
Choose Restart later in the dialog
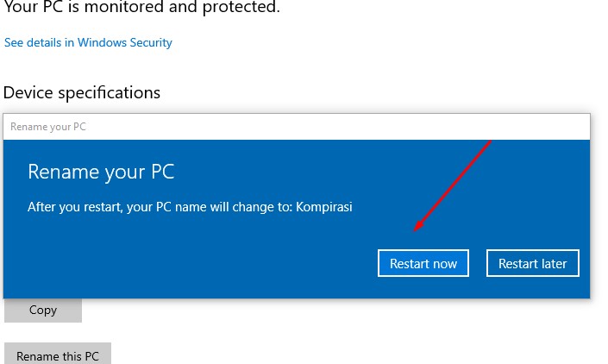[x=532, y=263]
